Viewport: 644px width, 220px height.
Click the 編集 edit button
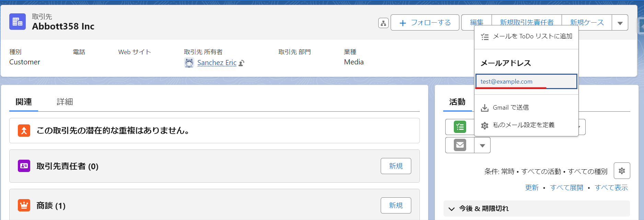point(476,23)
